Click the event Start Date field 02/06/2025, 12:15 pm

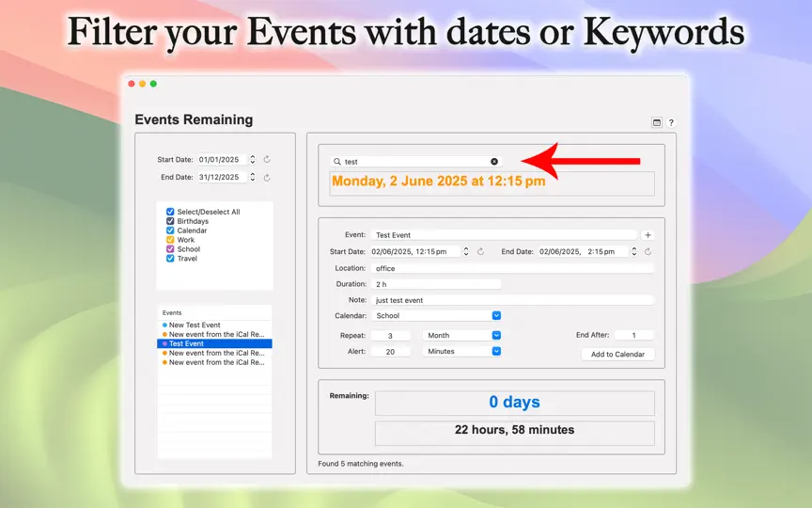415,251
